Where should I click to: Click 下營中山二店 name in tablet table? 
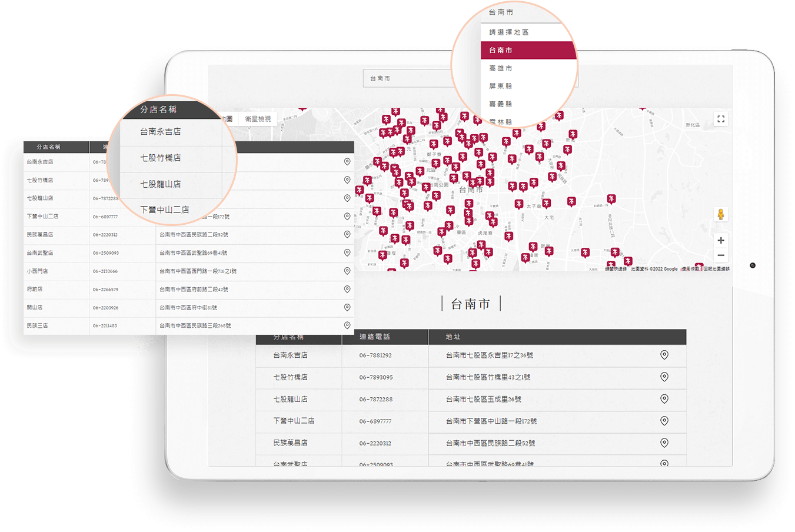click(x=294, y=421)
